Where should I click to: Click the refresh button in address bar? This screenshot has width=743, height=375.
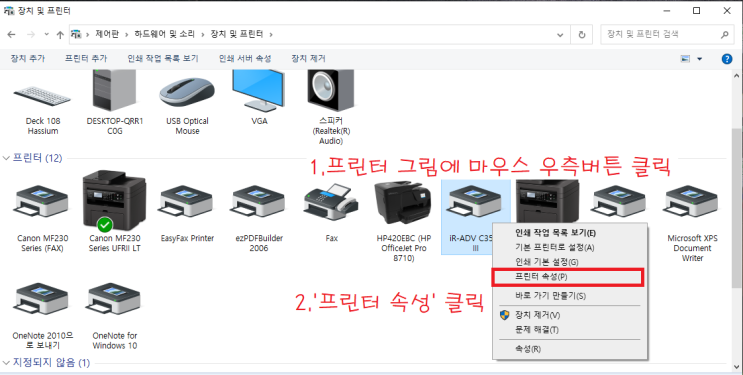click(582, 34)
